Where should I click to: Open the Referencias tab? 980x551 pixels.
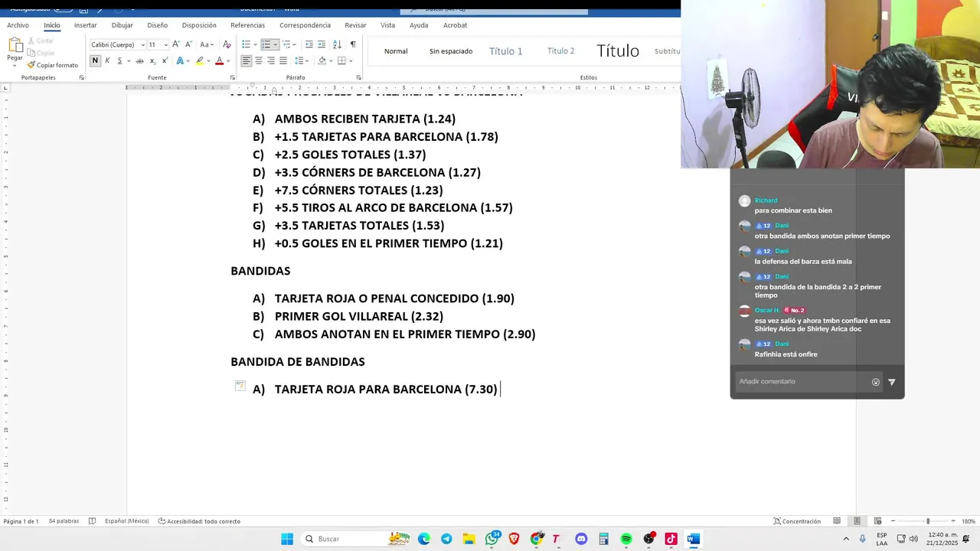[247, 25]
